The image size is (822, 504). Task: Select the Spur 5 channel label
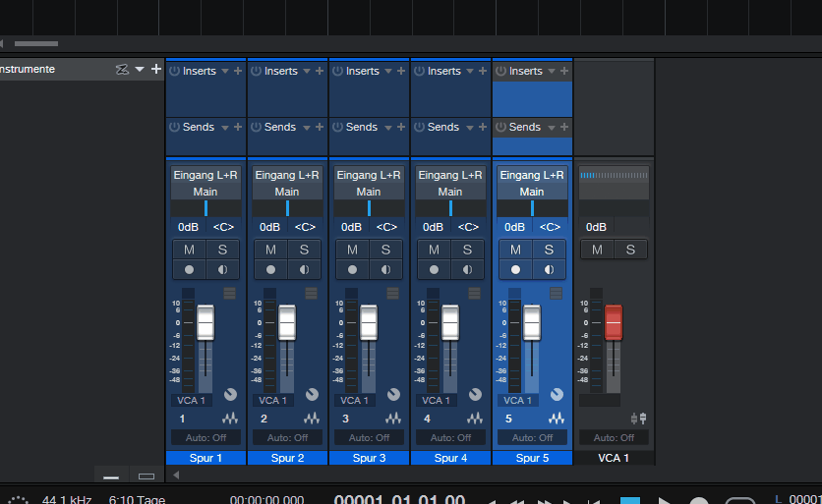click(532, 458)
